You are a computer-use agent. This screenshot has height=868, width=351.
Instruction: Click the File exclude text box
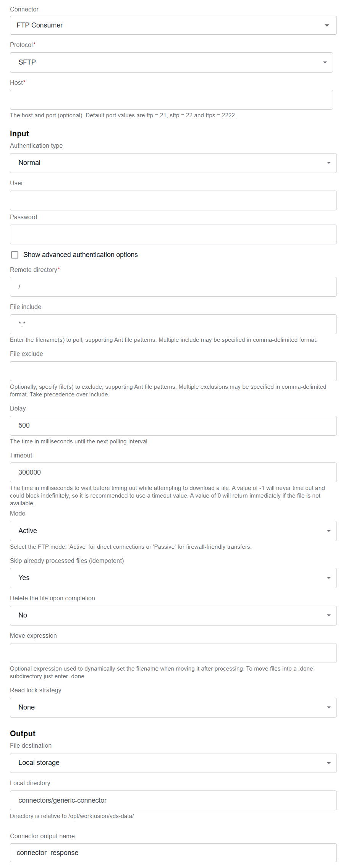[173, 371]
